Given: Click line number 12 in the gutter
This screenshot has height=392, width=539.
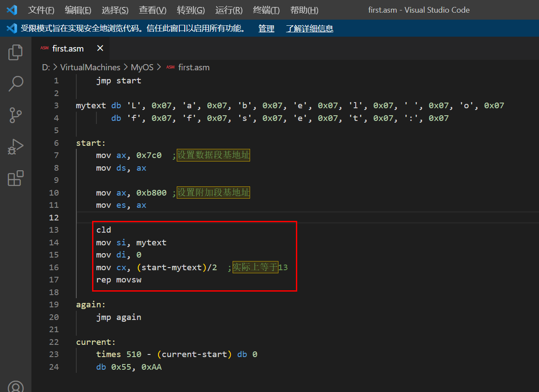Looking at the screenshot, I should click(x=54, y=217).
